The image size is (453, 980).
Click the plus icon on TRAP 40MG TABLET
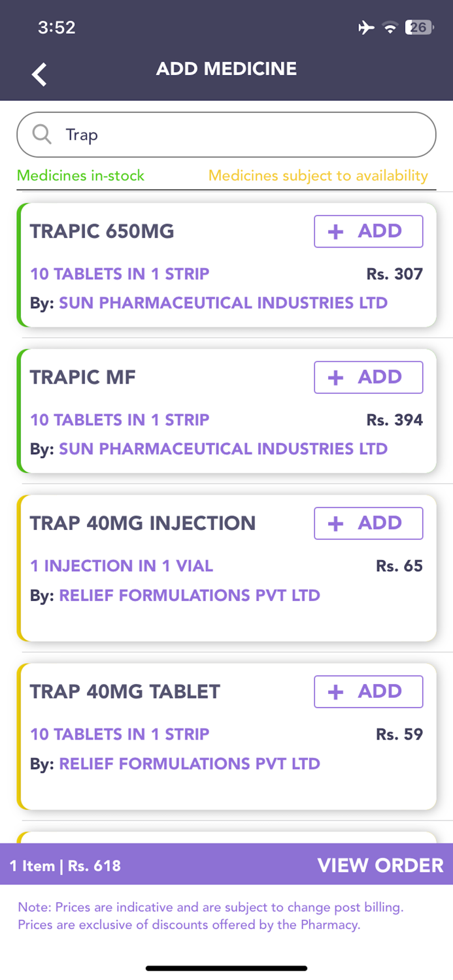(x=336, y=691)
